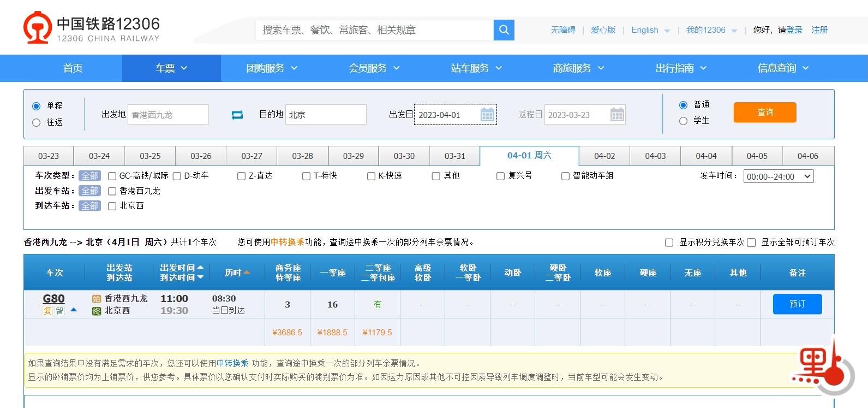Check the GC-高铁/城际 filter
Viewport: 868px width, 408px height.
[x=112, y=176]
